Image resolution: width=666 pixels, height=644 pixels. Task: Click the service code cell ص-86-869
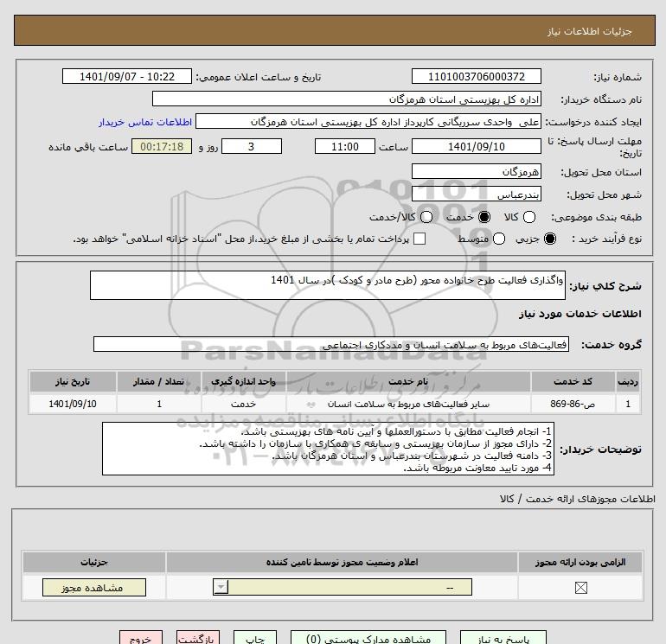click(573, 404)
